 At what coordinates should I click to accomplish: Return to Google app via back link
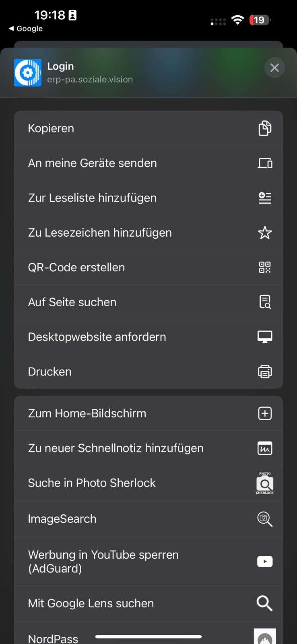[x=26, y=29]
